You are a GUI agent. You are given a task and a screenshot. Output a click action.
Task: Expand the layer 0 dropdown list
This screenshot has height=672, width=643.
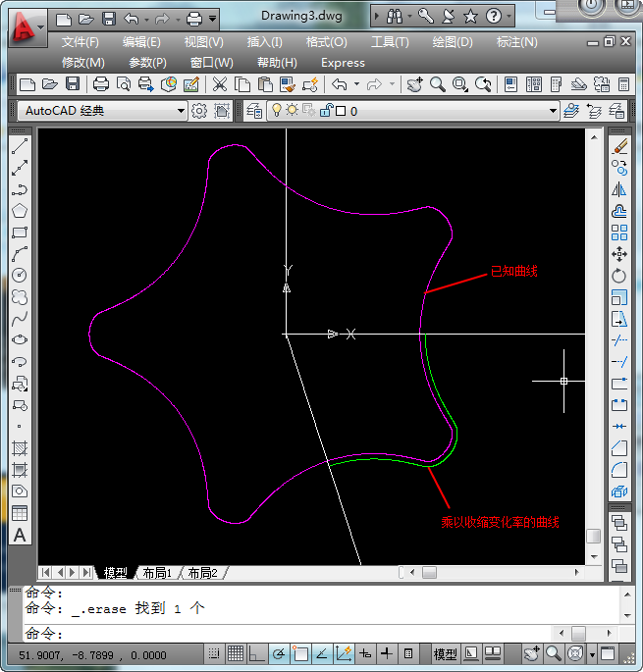pos(553,111)
